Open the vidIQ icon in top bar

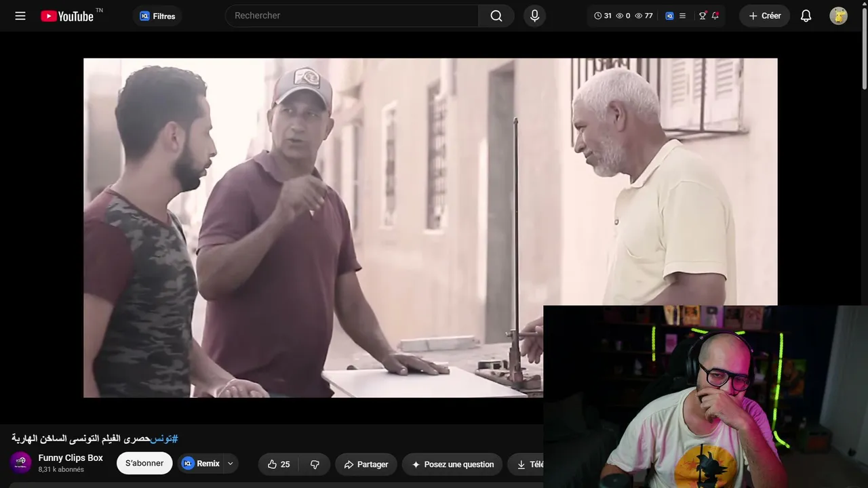click(669, 16)
